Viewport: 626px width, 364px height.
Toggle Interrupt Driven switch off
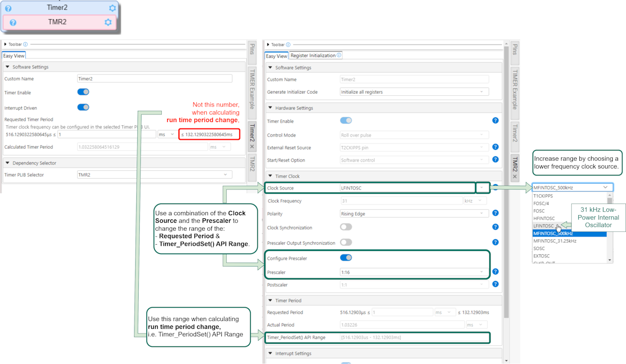click(x=83, y=107)
